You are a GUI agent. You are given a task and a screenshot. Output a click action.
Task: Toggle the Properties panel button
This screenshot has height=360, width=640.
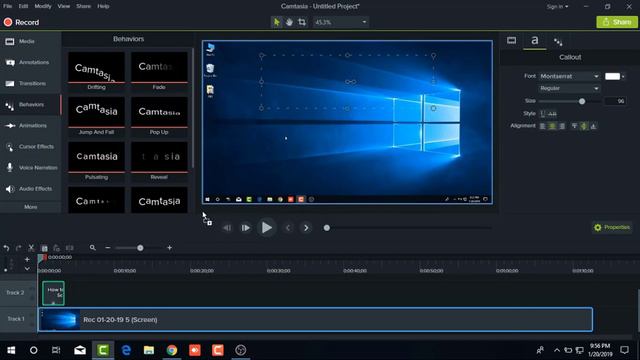click(612, 227)
